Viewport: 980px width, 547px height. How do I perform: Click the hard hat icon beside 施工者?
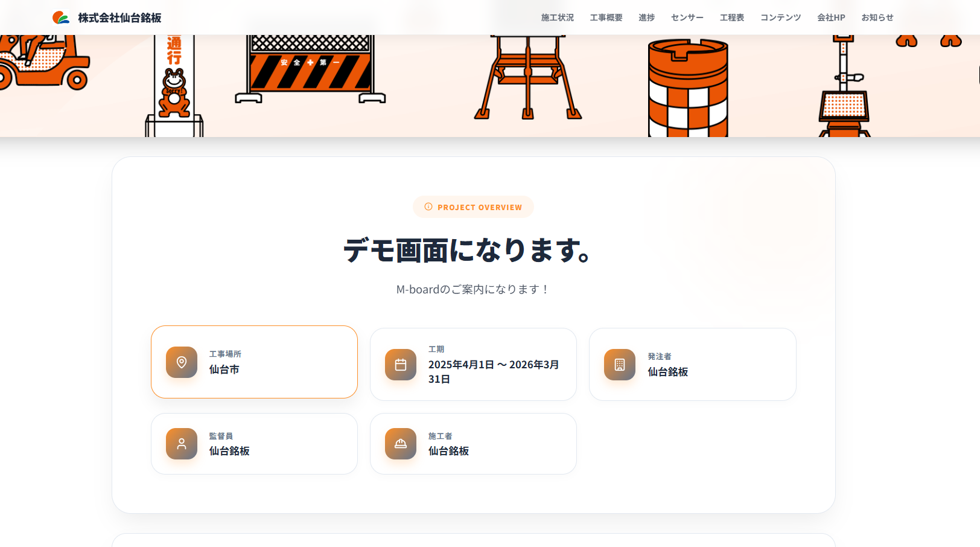tap(401, 444)
